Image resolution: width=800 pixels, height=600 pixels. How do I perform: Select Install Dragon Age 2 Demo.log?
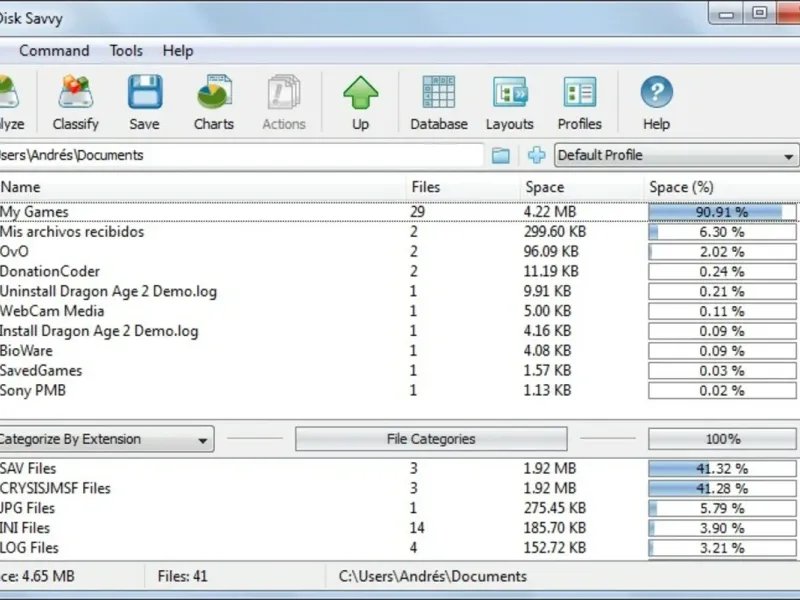[x=399, y=331]
